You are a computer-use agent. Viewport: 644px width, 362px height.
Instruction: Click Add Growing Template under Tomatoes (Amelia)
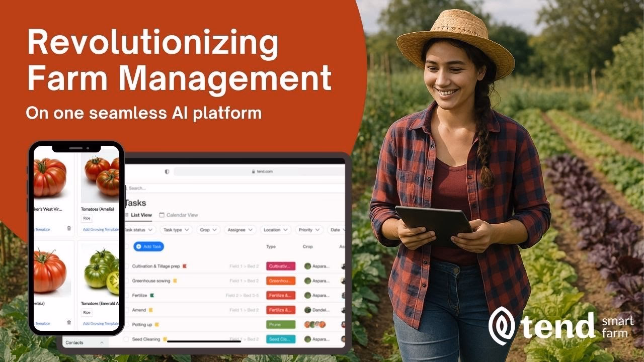click(101, 229)
